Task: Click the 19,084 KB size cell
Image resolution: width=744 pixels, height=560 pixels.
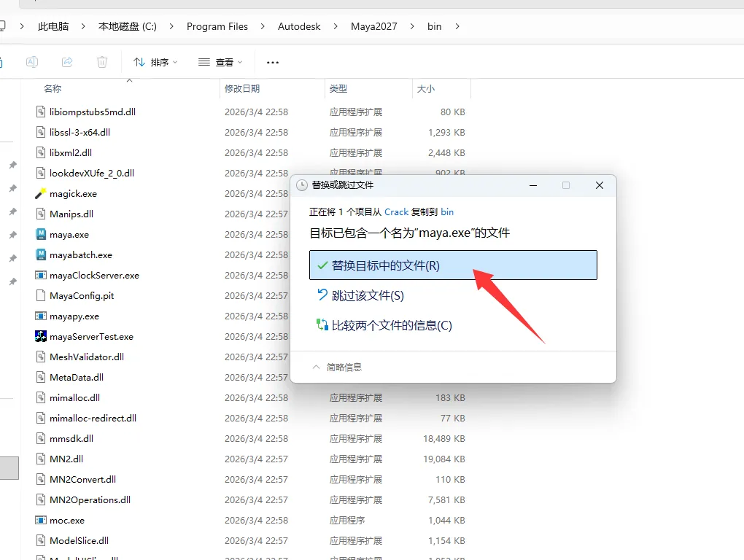Action: tap(444, 459)
